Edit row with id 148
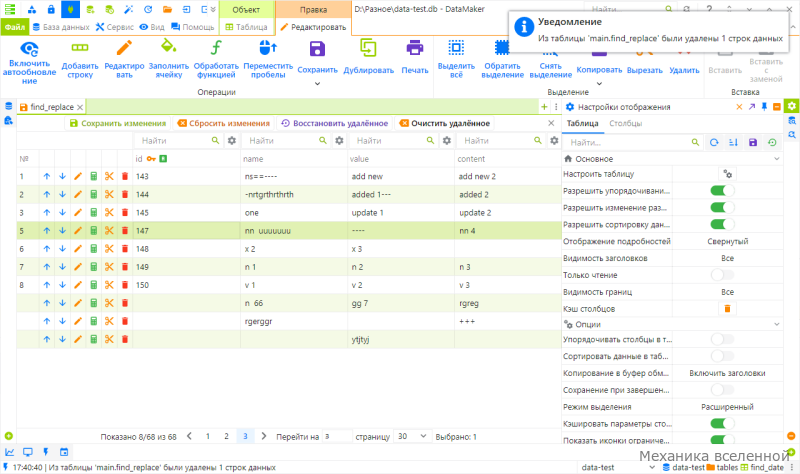This screenshot has height=474, width=800. [78, 249]
